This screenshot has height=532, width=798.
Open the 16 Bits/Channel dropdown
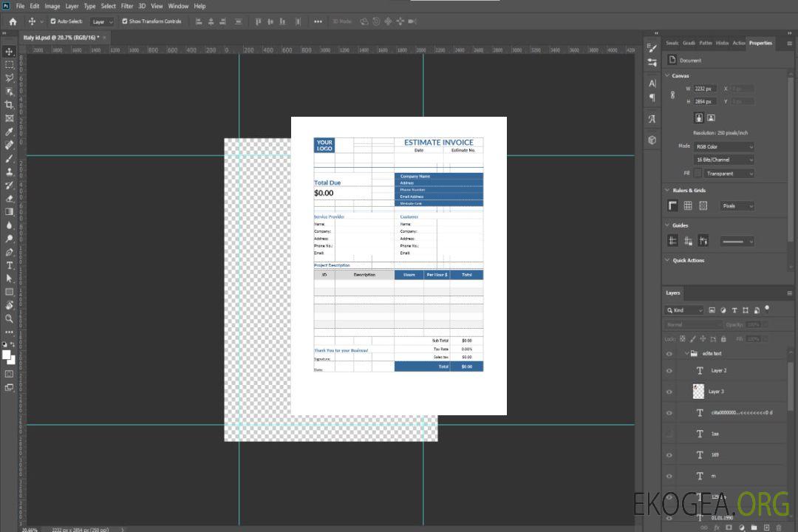point(723,160)
